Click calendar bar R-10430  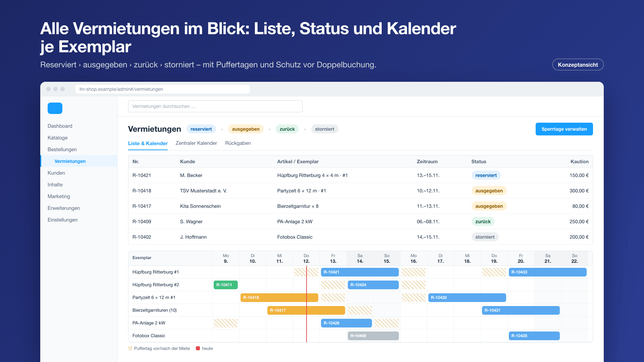[x=467, y=298]
